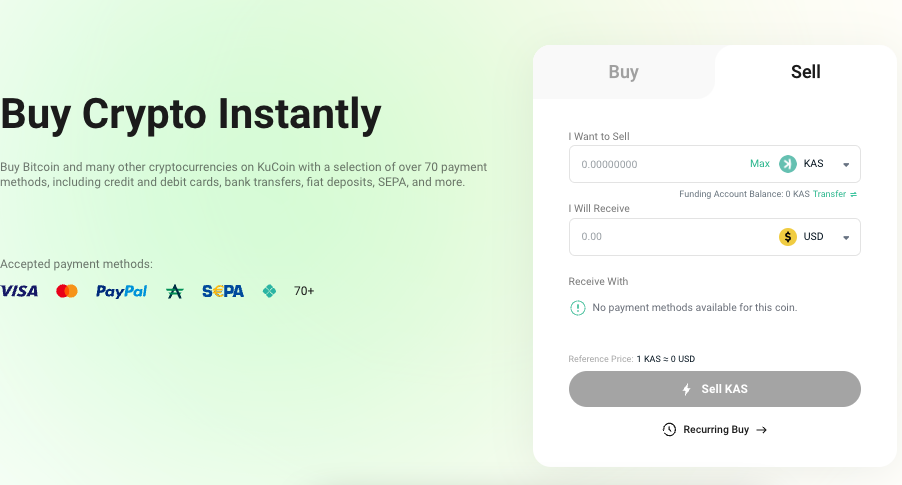902x485 pixels.
Task: Click the green star payment method icon
Action: [x=175, y=292]
